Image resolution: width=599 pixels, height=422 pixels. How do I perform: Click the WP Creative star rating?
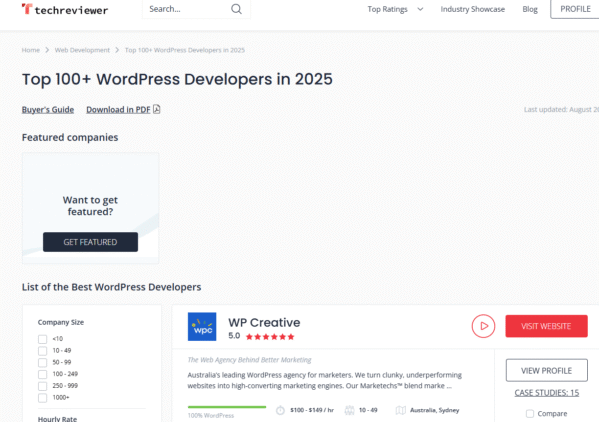coord(270,337)
